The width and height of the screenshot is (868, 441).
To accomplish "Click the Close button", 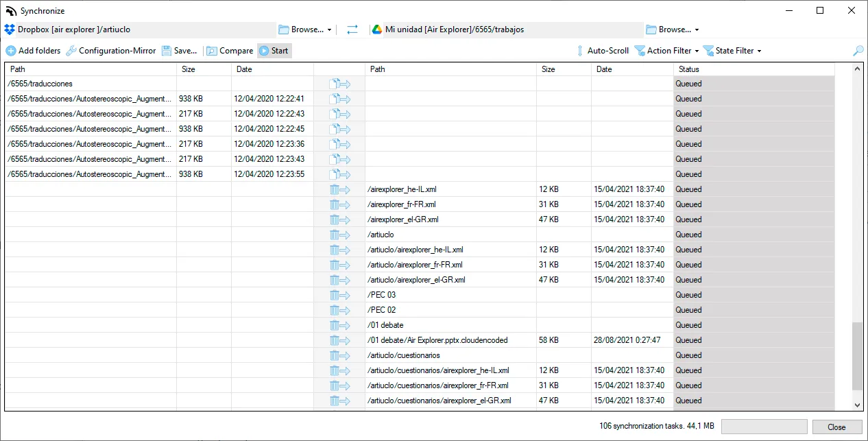I will click(x=837, y=427).
